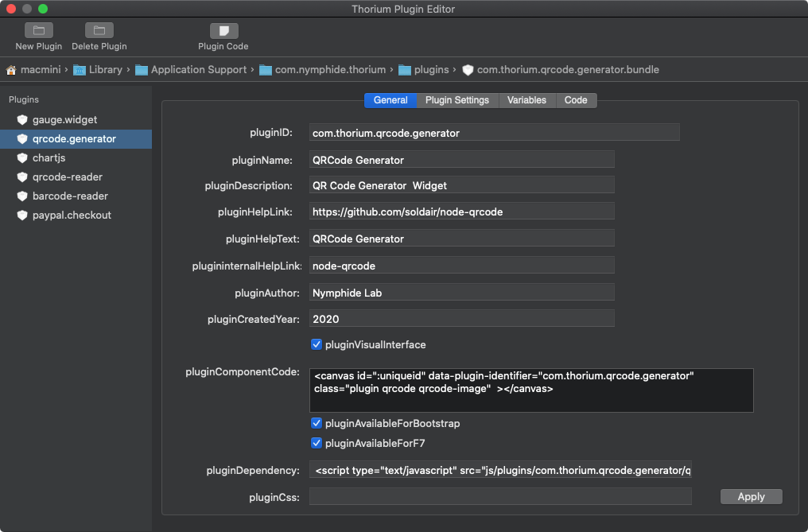Click the pluginName text field

click(x=461, y=160)
